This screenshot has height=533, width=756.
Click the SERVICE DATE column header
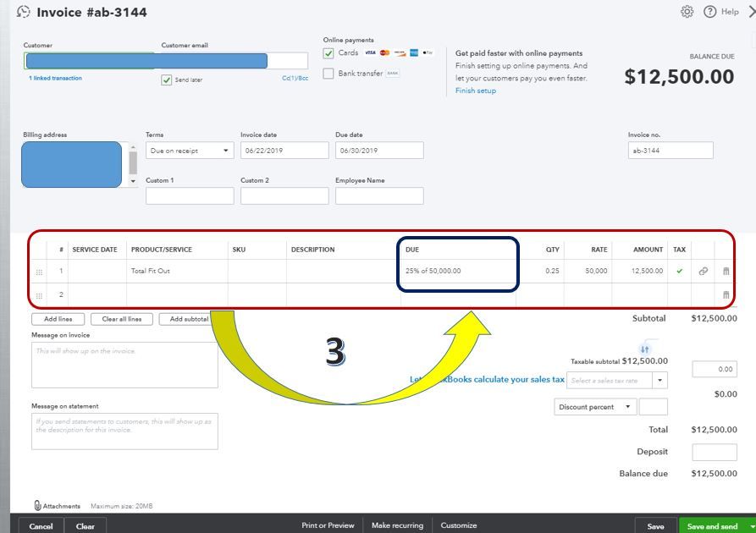pos(95,250)
